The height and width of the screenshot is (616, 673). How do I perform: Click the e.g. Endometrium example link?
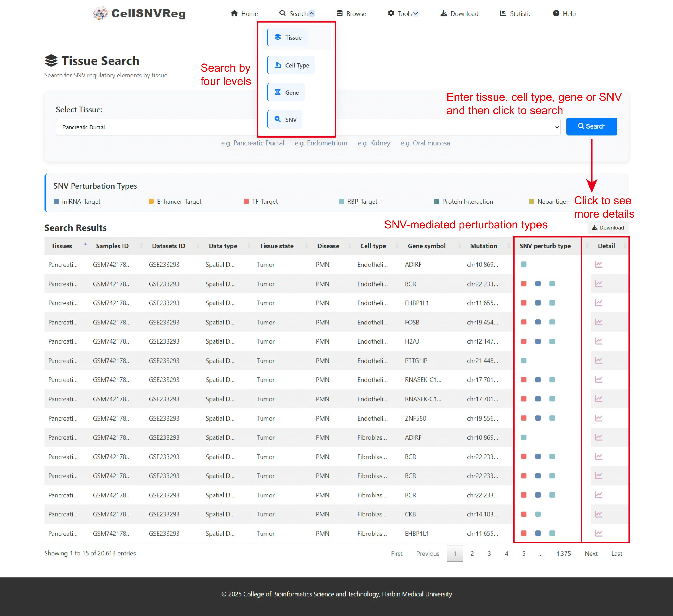[x=321, y=143]
